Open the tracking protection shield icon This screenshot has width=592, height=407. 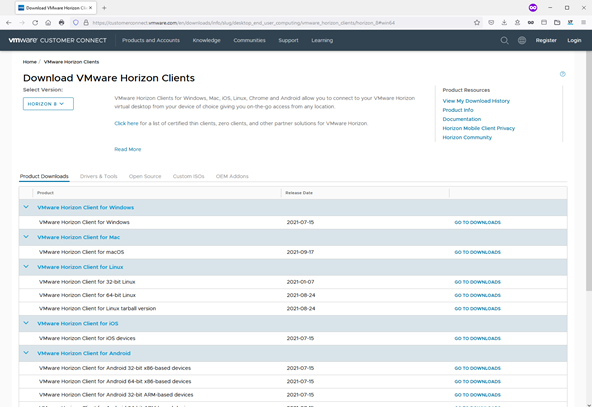pos(76,23)
